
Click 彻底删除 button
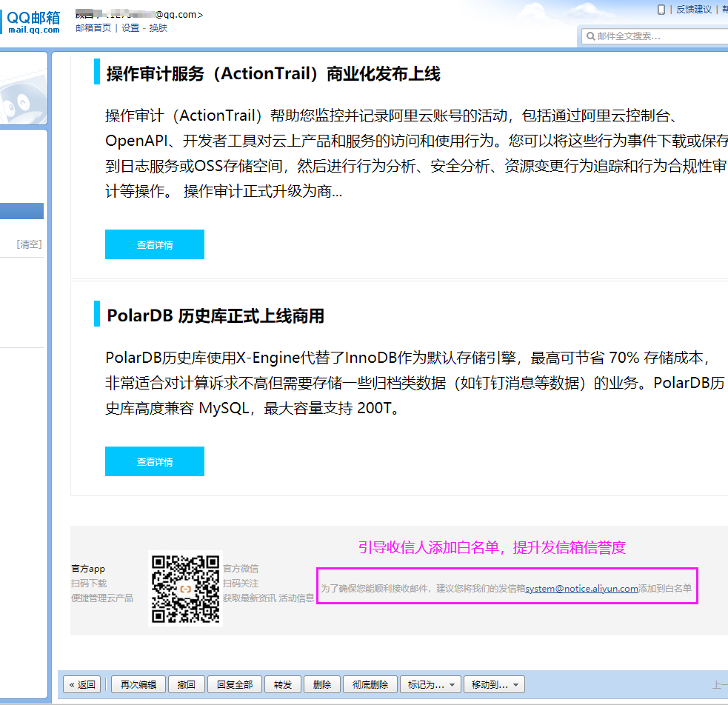click(x=370, y=684)
